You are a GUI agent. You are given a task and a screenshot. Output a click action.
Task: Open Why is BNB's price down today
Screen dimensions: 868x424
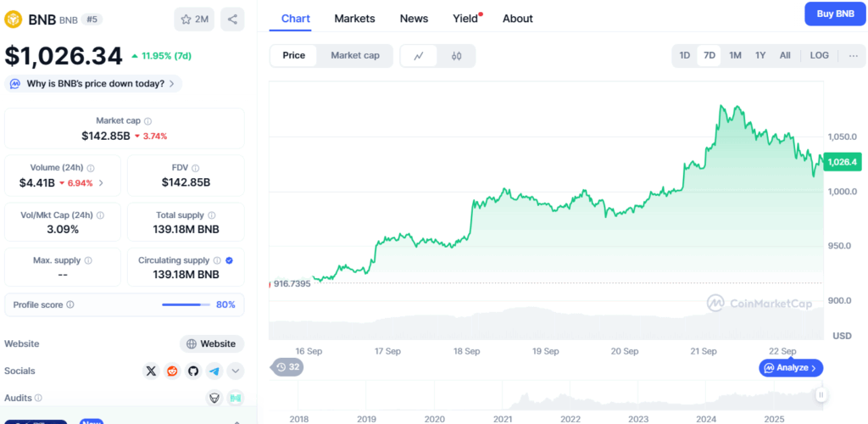[93, 84]
